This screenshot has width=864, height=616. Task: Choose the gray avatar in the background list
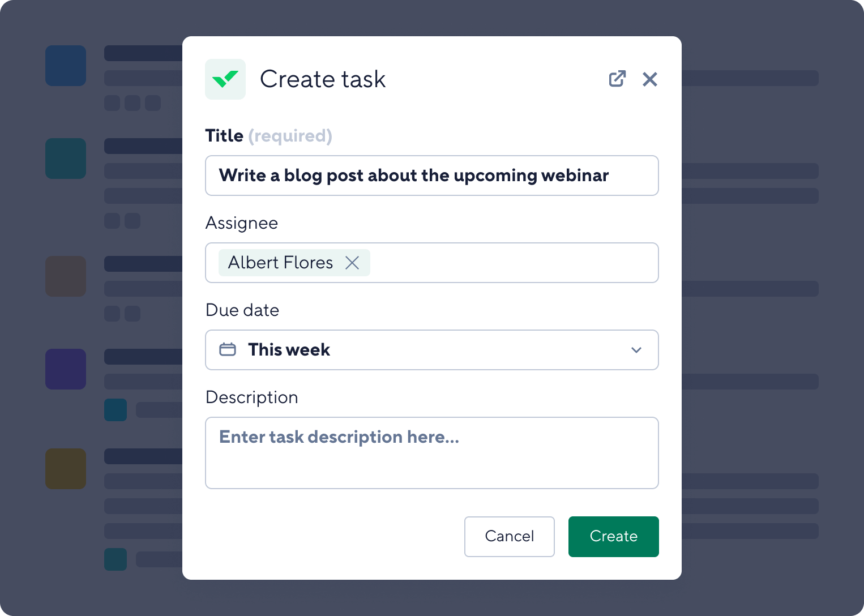[x=66, y=276]
